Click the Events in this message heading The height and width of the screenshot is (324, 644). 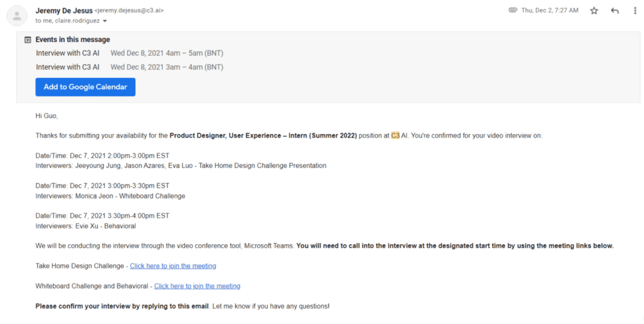(73, 40)
